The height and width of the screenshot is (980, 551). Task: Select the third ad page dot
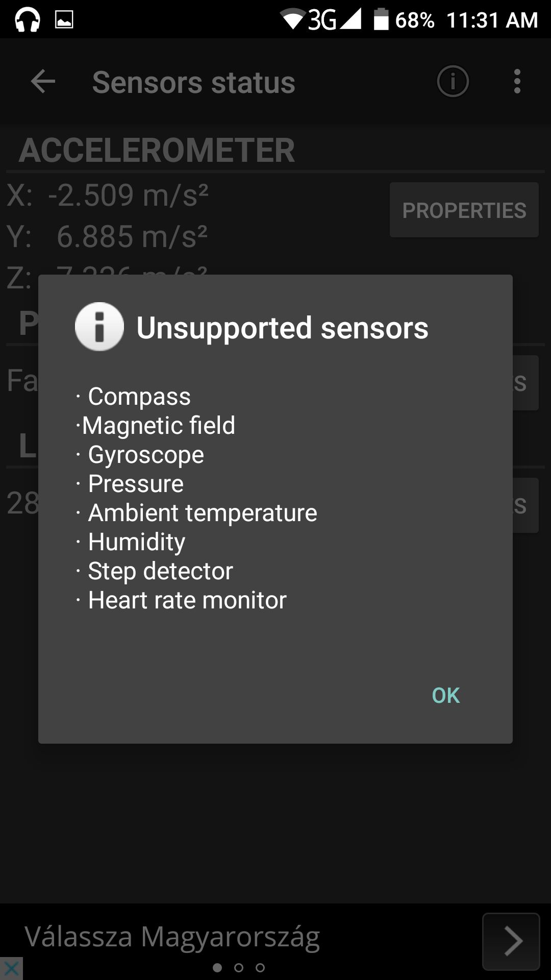pyautogui.click(x=260, y=967)
